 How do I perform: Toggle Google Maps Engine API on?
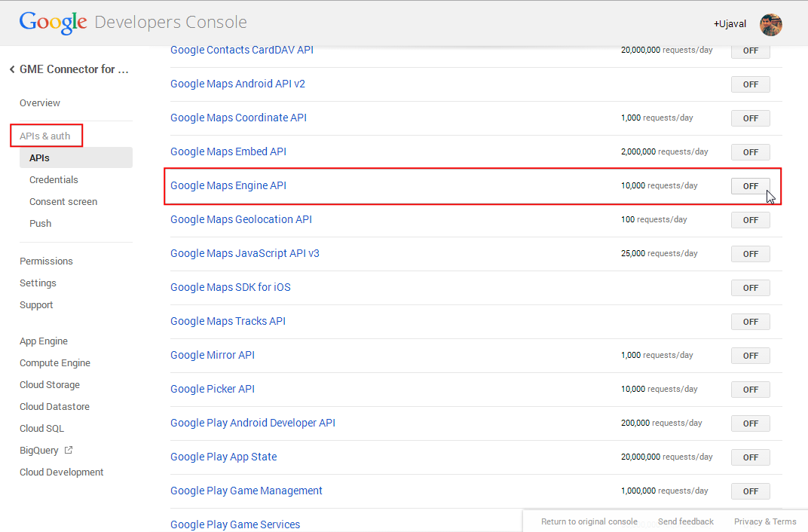[750, 186]
